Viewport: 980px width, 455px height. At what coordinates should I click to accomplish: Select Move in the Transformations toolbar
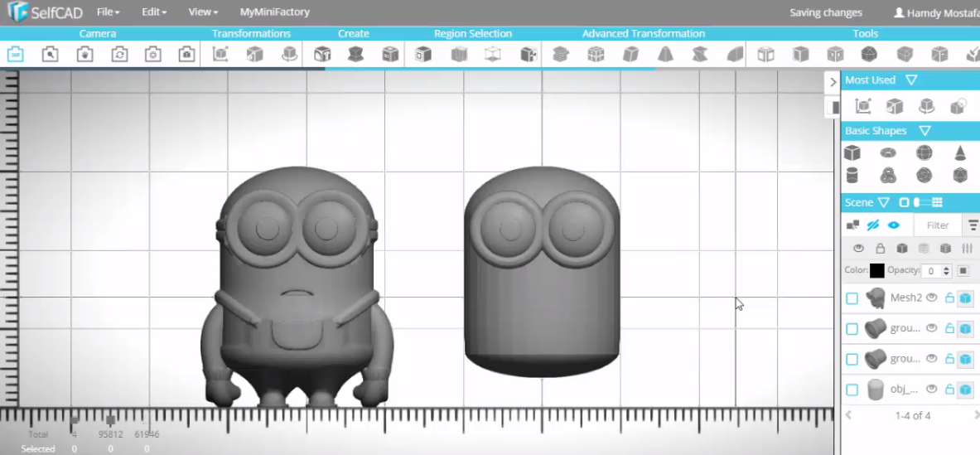[220, 55]
